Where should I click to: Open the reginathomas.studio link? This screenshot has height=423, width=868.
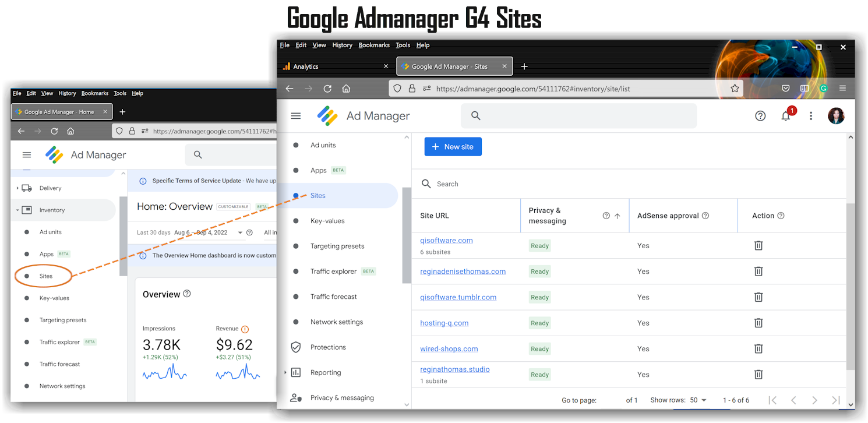click(x=454, y=369)
